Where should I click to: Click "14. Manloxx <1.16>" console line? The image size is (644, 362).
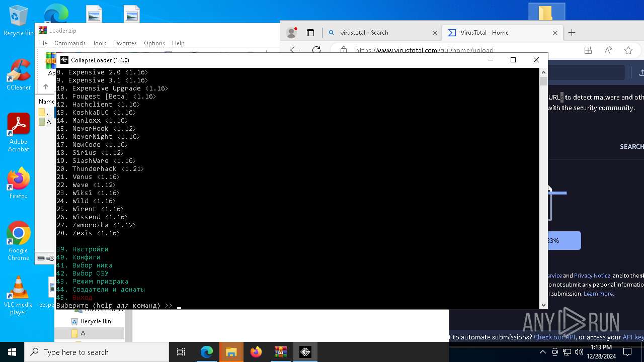point(92,121)
